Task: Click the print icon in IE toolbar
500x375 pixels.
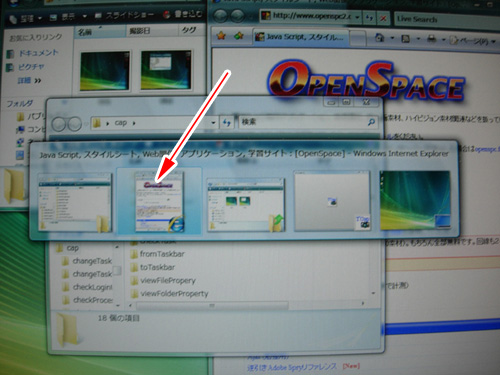Action: [432, 39]
